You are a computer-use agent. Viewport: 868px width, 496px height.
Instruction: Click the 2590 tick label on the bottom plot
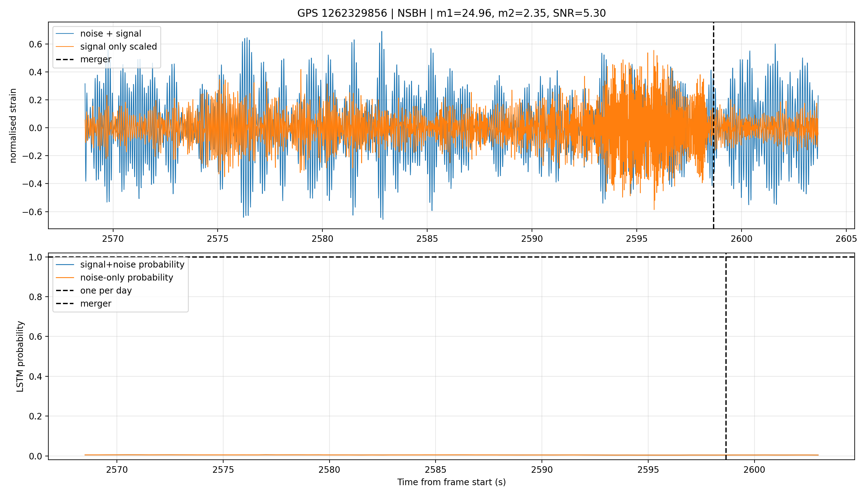pos(542,470)
